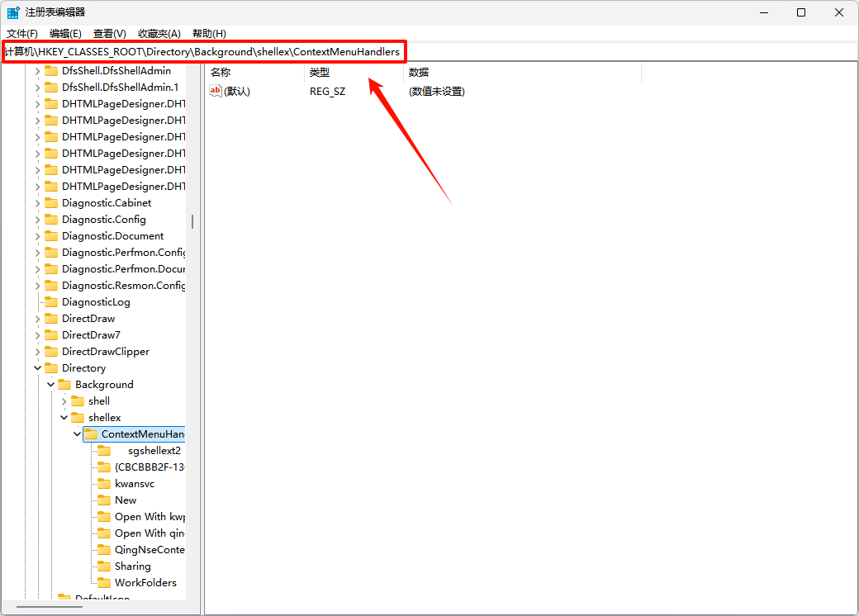Click the tree pane horizontal scrollbar

click(50, 607)
